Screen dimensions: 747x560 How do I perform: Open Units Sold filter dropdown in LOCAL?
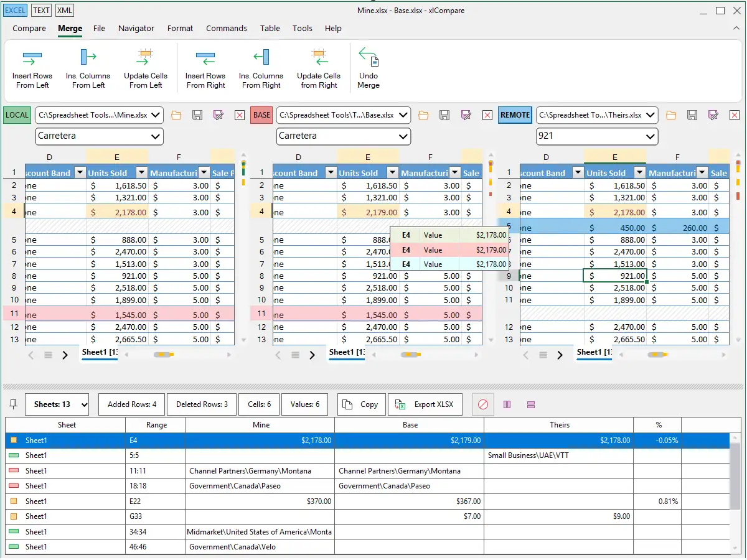click(141, 173)
